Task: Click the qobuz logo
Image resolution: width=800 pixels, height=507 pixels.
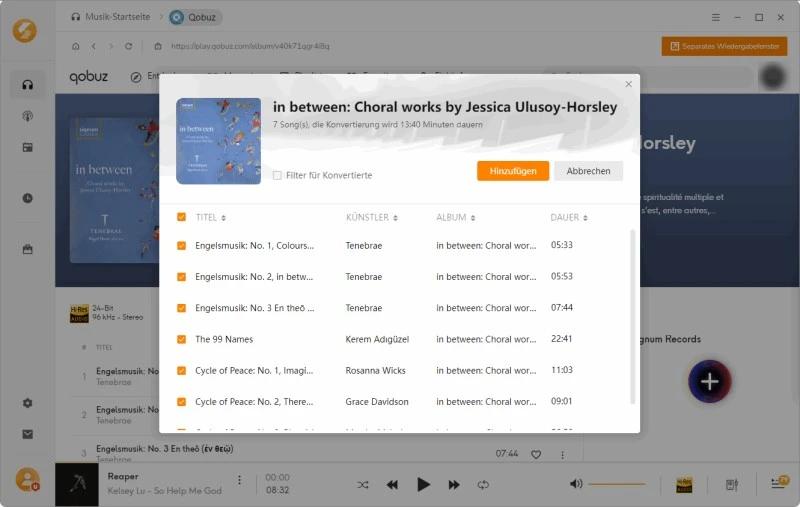Action: [89, 77]
